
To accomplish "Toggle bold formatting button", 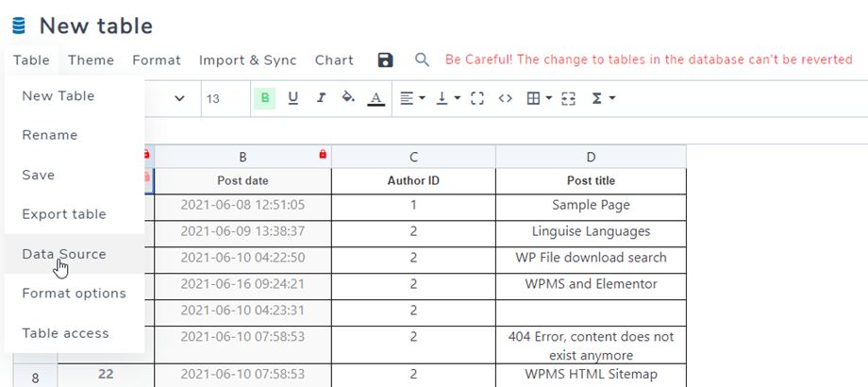I will pyautogui.click(x=264, y=98).
